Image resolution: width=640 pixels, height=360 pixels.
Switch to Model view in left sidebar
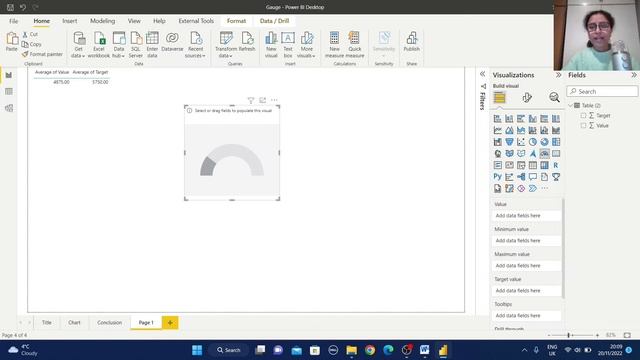(x=9, y=108)
